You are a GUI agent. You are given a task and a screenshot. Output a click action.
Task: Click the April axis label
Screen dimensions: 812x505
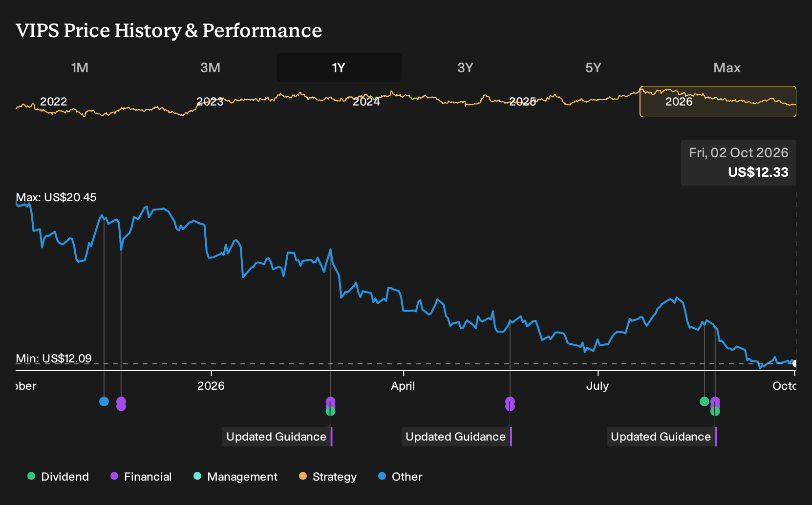point(403,386)
